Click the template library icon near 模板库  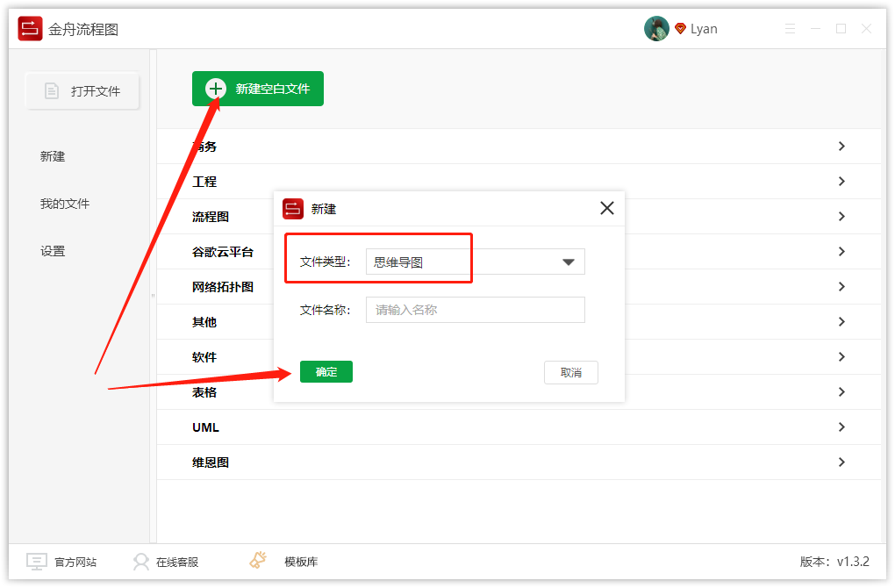click(258, 560)
